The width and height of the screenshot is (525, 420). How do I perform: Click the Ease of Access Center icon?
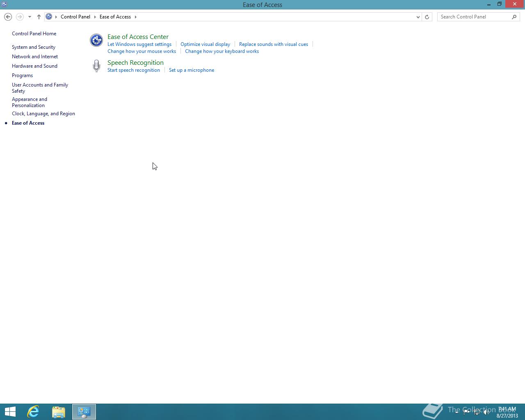pyautogui.click(x=96, y=40)
